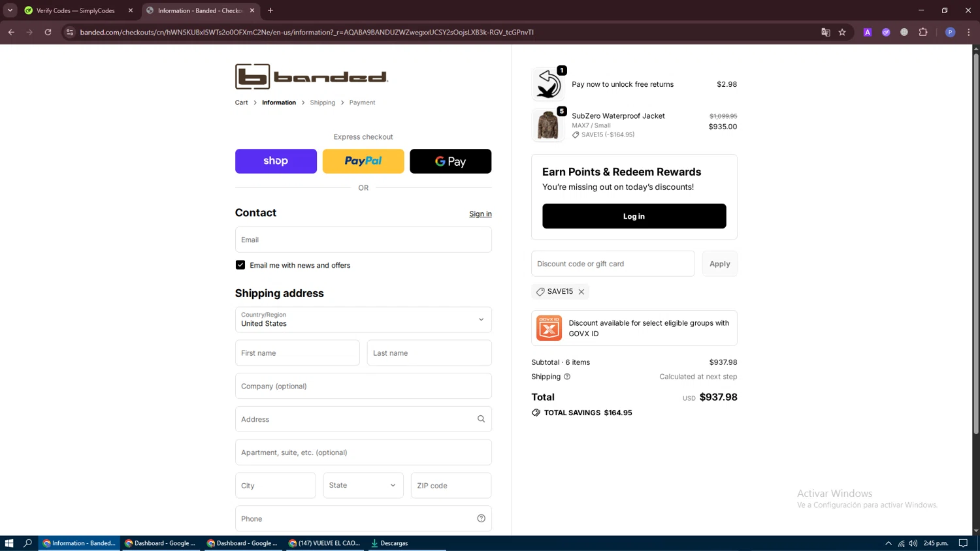The image size is (980, 551).
Task: Open the Chrome three-dot menu
Action: [969, 32]
